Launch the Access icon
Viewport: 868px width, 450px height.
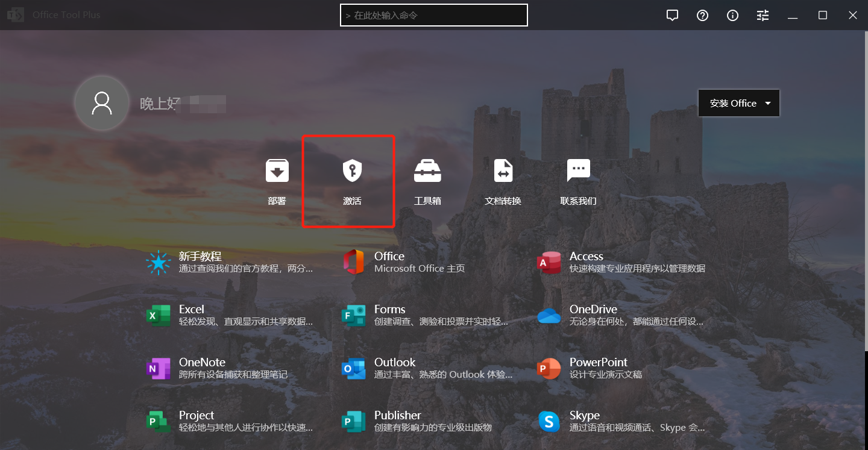pos(549,263)
